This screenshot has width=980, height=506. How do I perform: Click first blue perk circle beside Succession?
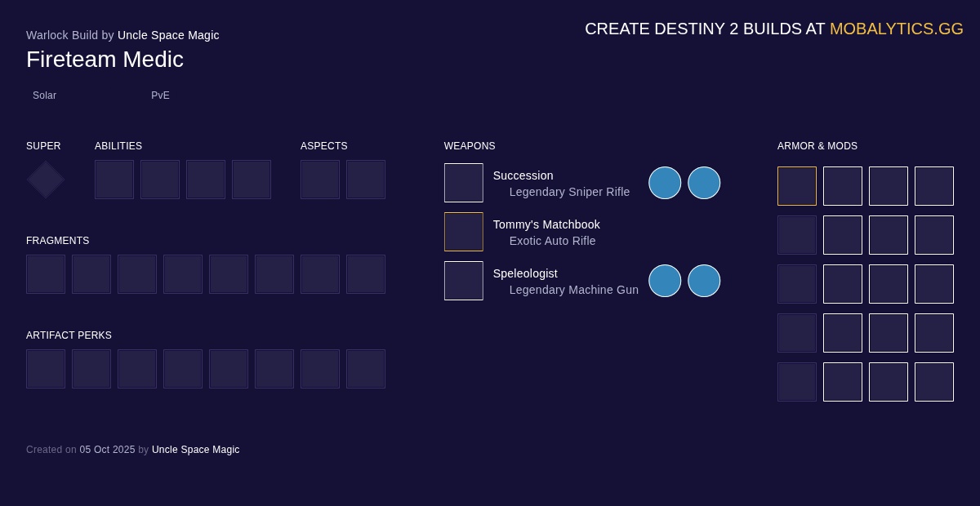(x=665, y=183)
